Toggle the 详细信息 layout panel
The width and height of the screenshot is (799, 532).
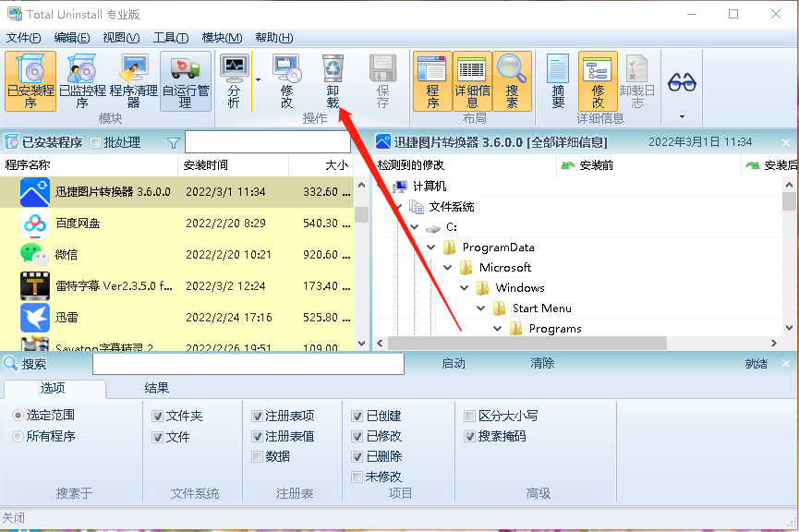click(x=472, y=81)
